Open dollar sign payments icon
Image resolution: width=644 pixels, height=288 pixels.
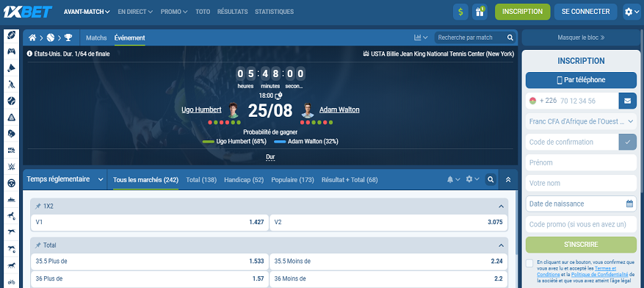point(460,12)
